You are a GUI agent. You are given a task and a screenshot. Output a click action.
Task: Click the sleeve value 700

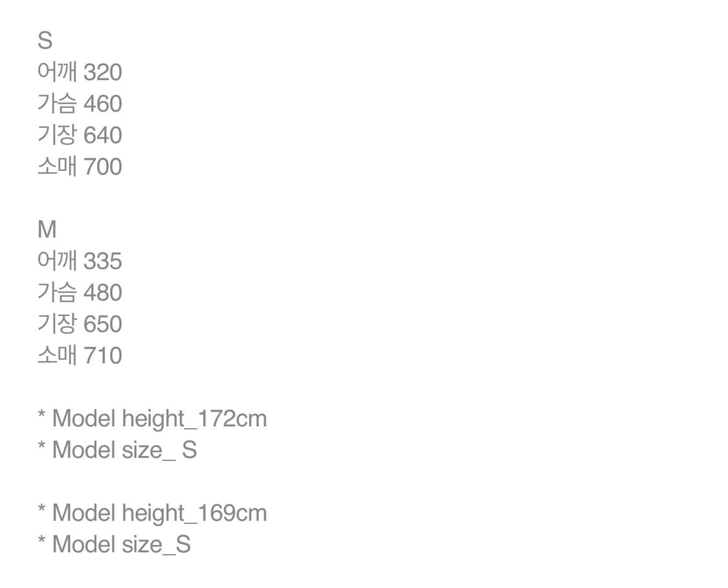click(x=102, y=167)
